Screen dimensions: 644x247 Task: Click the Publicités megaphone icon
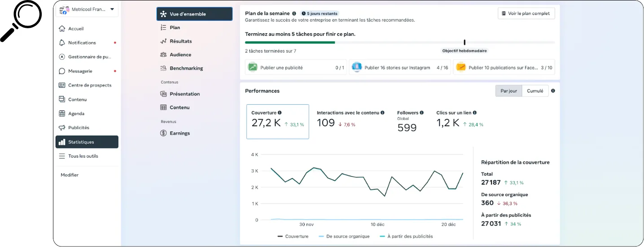62,128
